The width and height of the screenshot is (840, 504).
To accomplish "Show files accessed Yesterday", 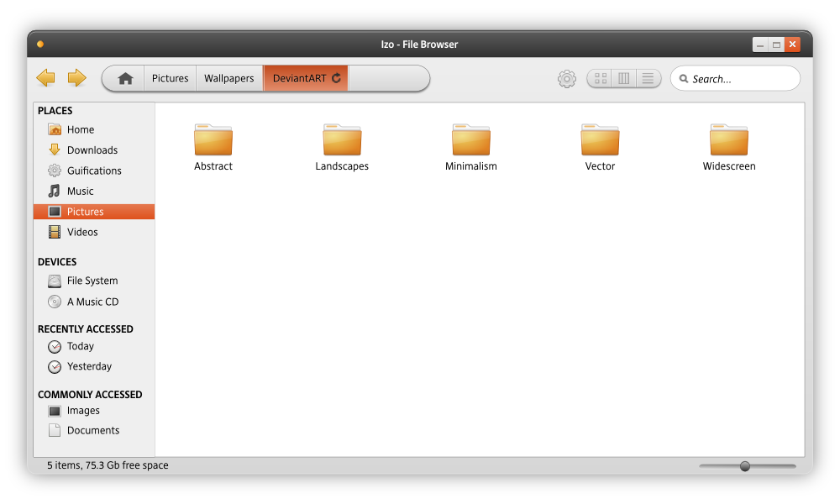I will click(x=89, y=367).
